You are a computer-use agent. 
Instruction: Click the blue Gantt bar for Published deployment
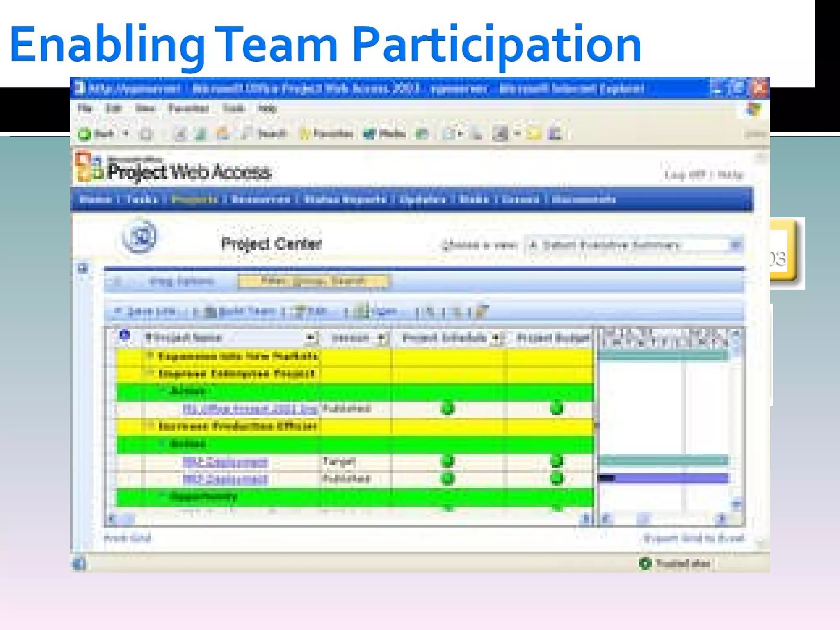[x=663, y=478]
